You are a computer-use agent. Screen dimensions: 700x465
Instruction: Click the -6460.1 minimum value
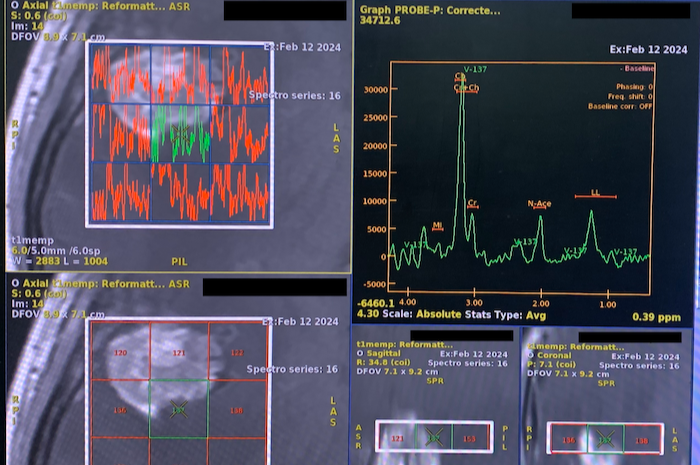[x=375, y=303]
